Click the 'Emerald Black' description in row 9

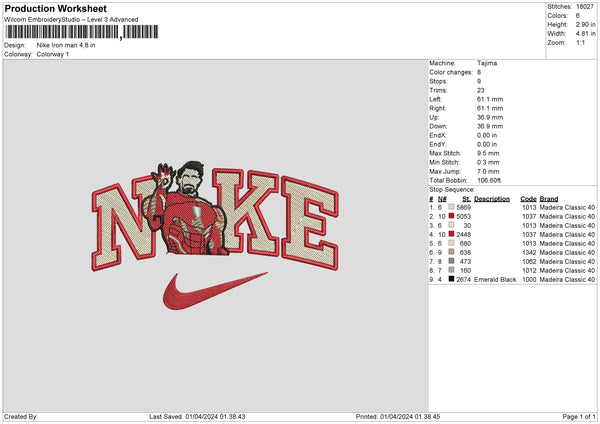pos(495,279)
